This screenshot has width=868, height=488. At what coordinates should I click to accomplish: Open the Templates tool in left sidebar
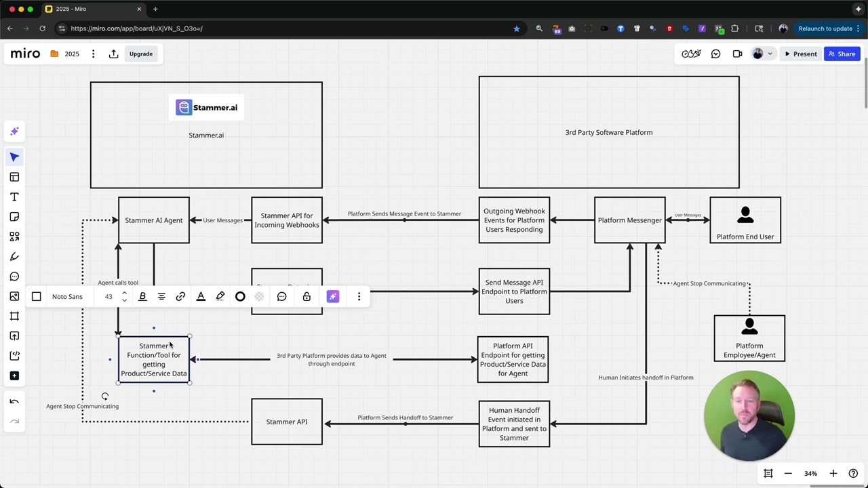click(x=14, y=177)
